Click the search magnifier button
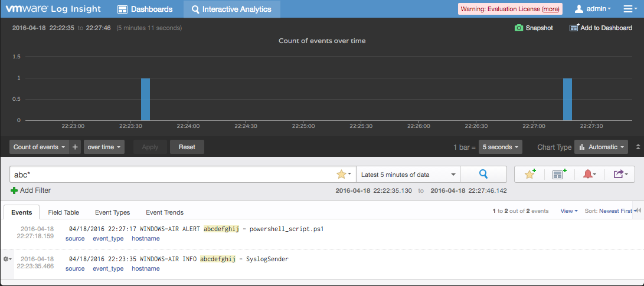 click(483, 175)
